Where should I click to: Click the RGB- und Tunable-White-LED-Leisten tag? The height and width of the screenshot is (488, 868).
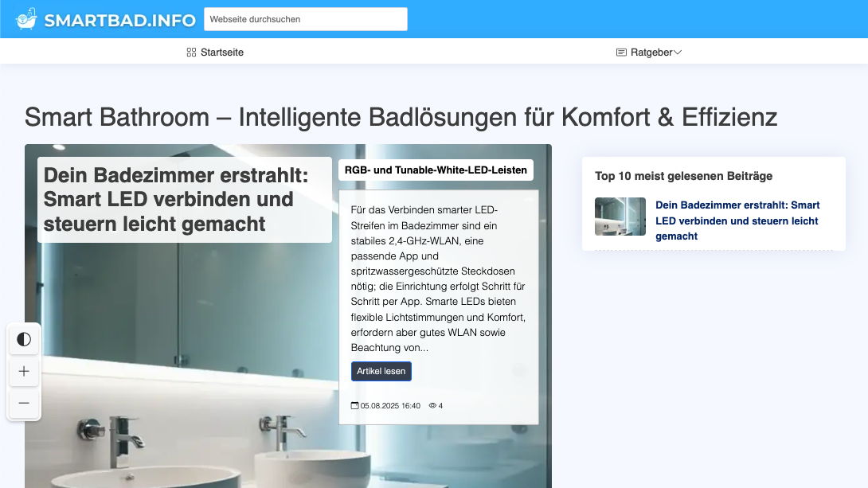click(436, 170)
